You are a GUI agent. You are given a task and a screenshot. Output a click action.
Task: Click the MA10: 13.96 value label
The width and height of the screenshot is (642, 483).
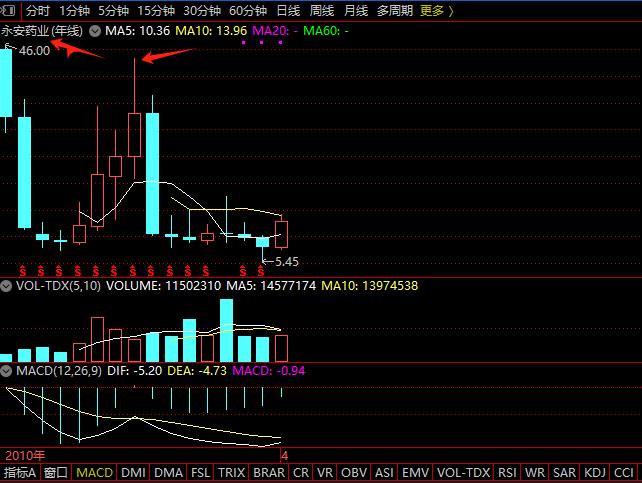tap(211, 31)
